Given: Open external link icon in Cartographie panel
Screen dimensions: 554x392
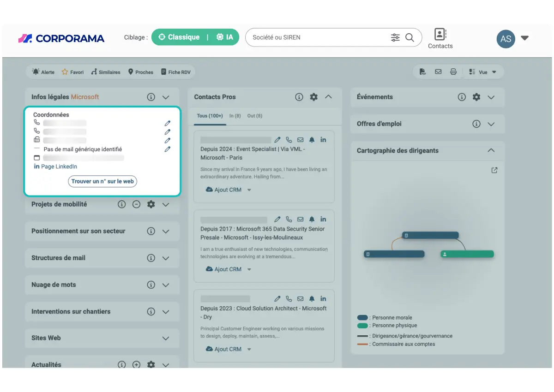Looking at the screenshot, I should pyautogui.click(x=494, y=170).
